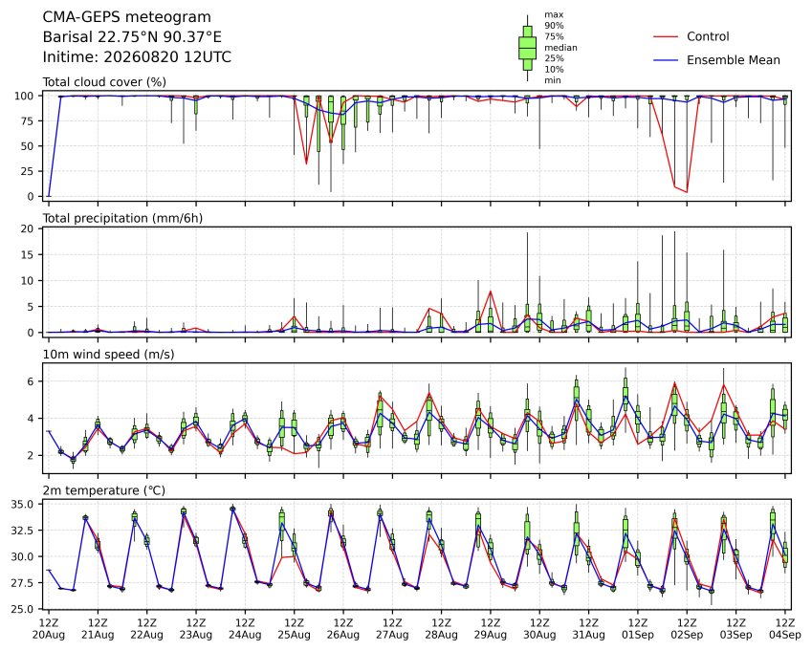Click the 'max' label in boxplot legend

(x=554, y=14)
